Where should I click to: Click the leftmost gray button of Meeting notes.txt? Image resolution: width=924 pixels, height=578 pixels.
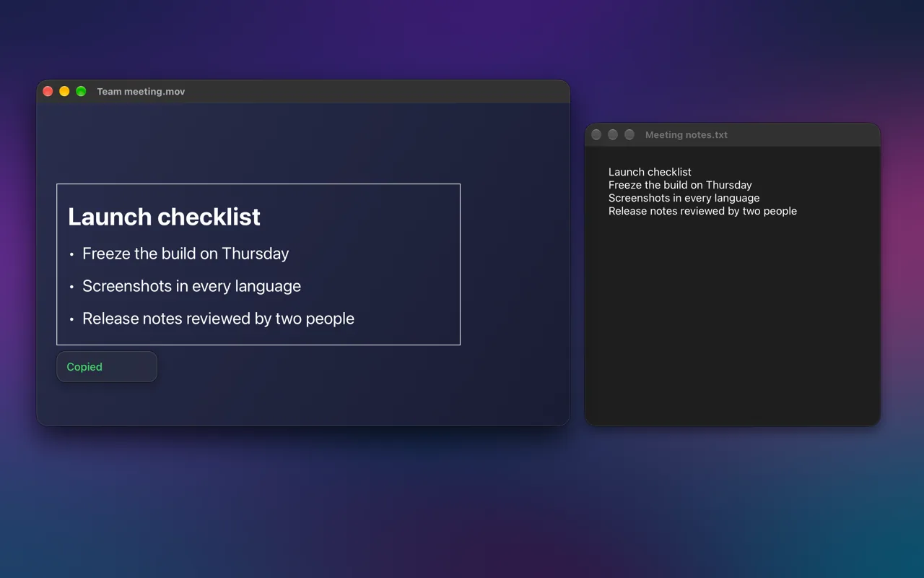596,134
